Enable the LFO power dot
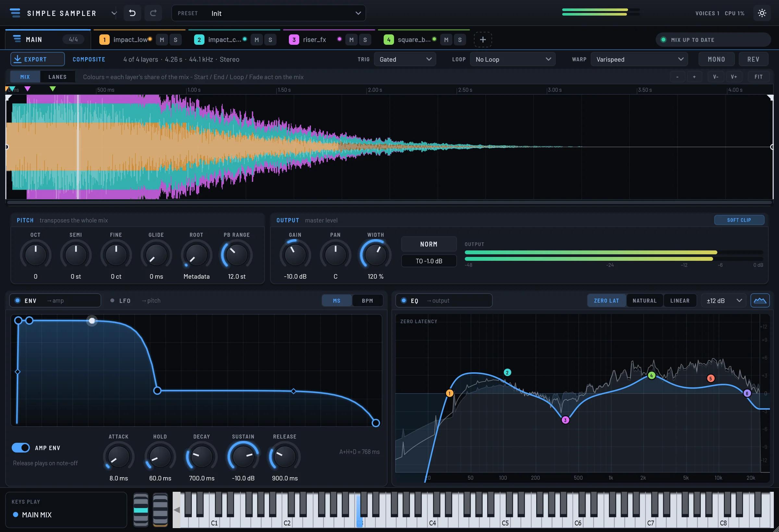This screenshot has width=779, height=532. pyautogui.click(x=112, y=300)
